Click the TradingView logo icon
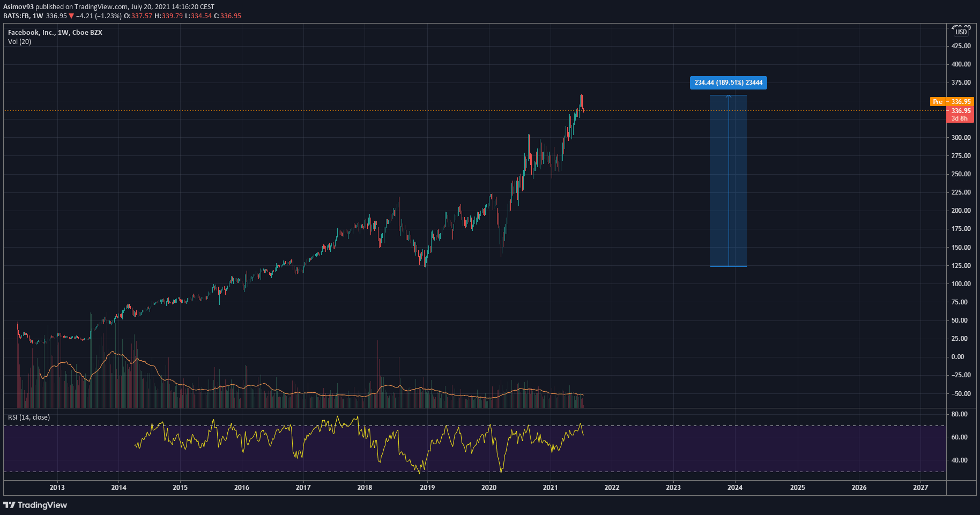Image resolution: width=980 pixels, height=515 pixels. click(9, 505)
